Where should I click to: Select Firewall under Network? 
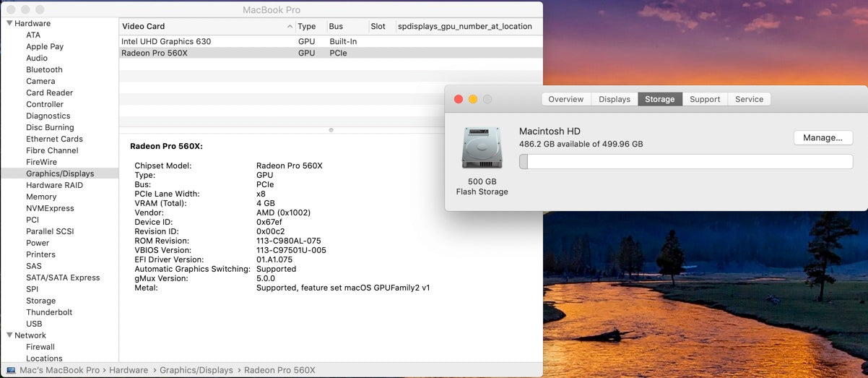(x=40, y=347)
